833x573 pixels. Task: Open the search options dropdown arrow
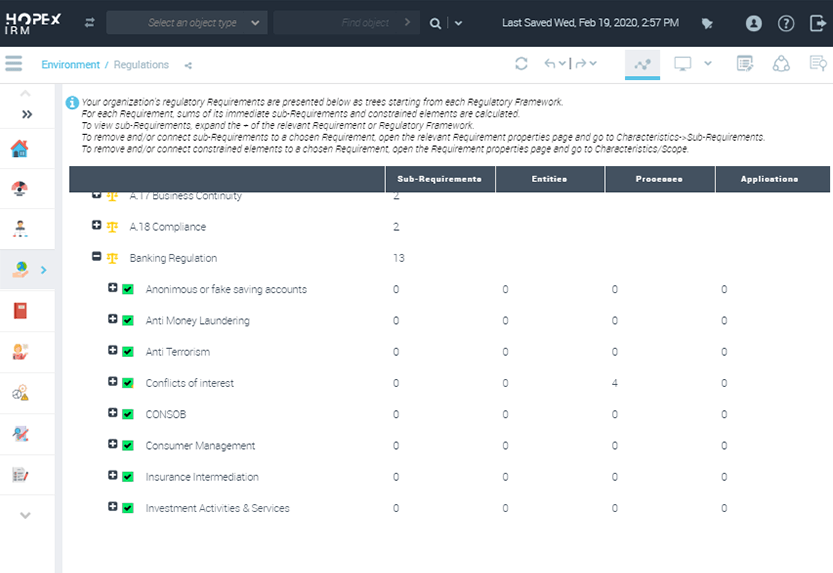tap(458, 23)
